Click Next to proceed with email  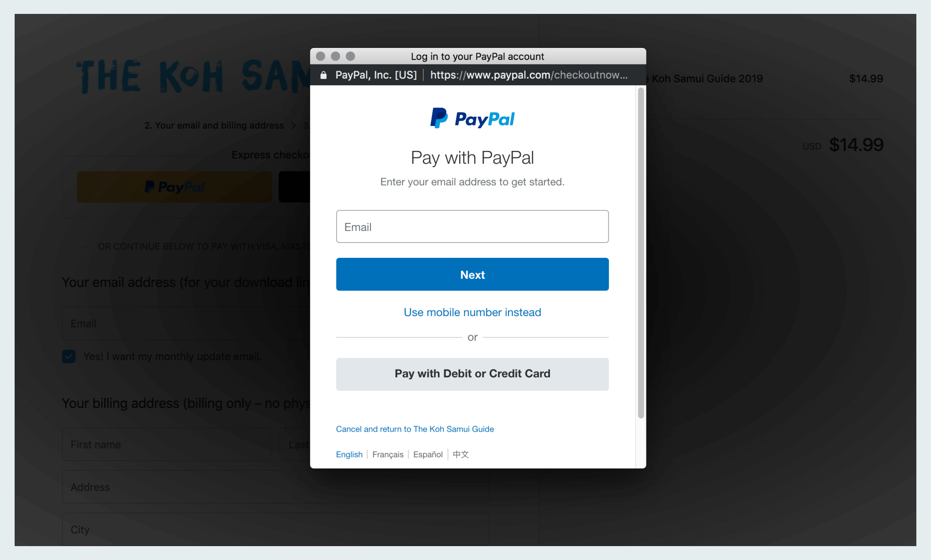pyautogui.click(x=472, y=274)
